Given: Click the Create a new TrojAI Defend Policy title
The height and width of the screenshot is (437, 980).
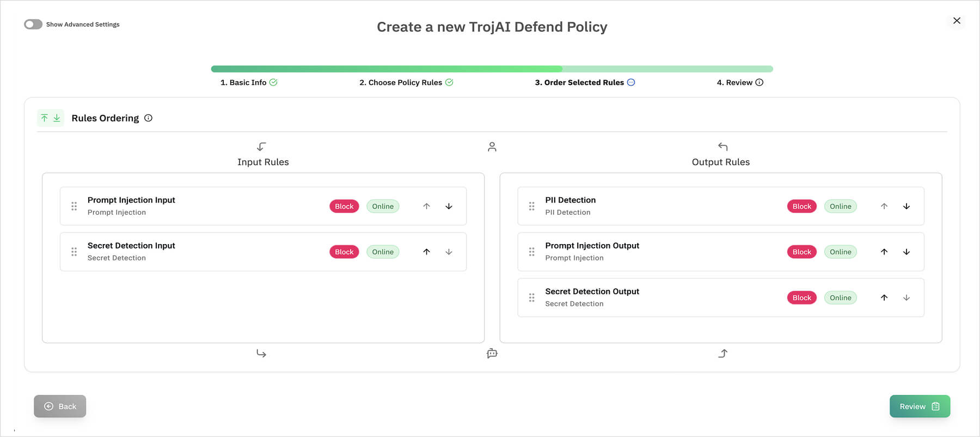Looking at the screenshot, I should tap(492, 27).
